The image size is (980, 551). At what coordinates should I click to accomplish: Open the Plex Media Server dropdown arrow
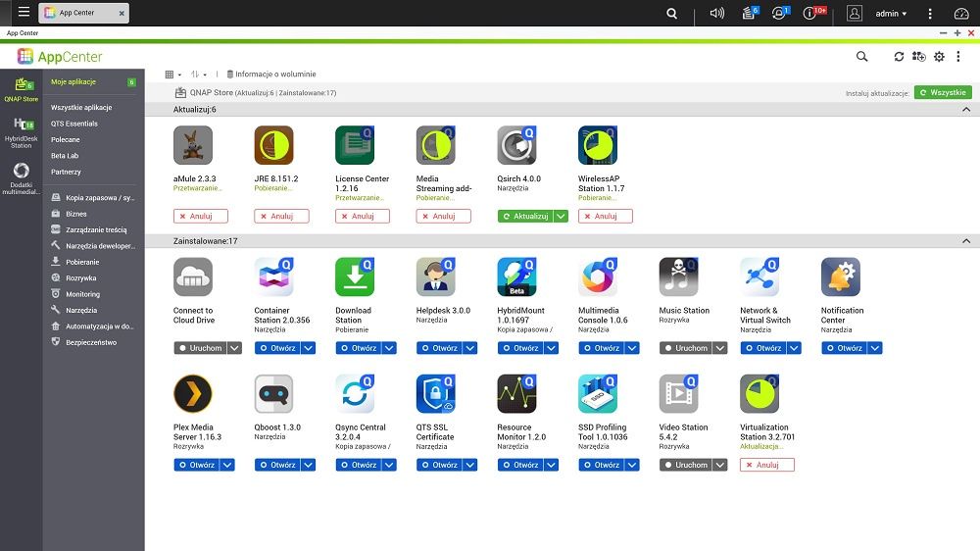pos(227,466)
